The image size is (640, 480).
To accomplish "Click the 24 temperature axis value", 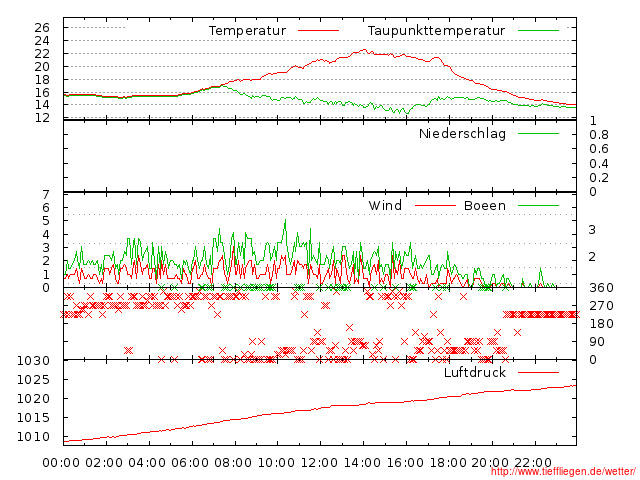I will [x=42, y=41].
